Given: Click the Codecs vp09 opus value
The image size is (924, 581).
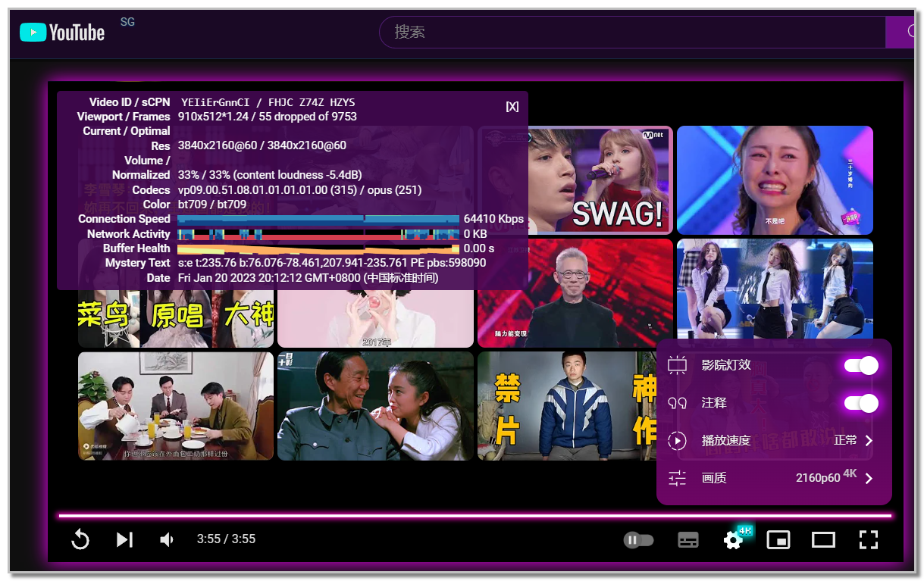Looking at the screenshot, I should click(299, 190).
